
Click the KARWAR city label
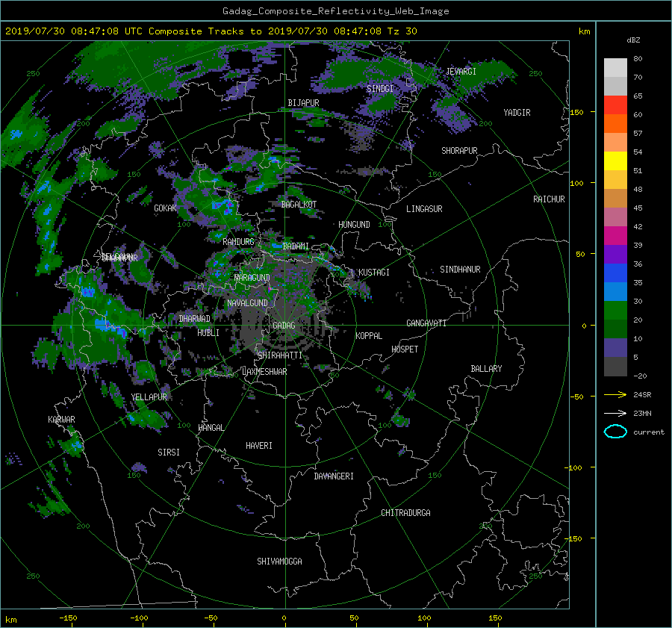[x=61, y=420]
